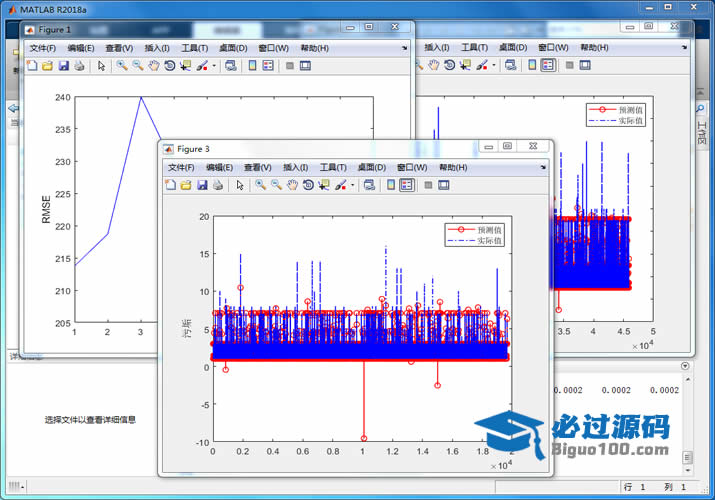Activate Zoom In magnifier in Figure 3
This screenshot has height=500, width=715.
[260, 185]
